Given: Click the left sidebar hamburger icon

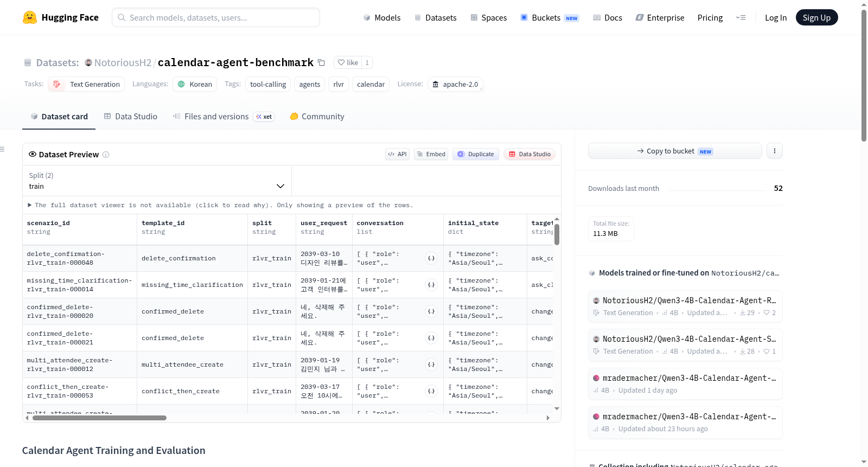Looking at the screenshot, I should (2, 149).
